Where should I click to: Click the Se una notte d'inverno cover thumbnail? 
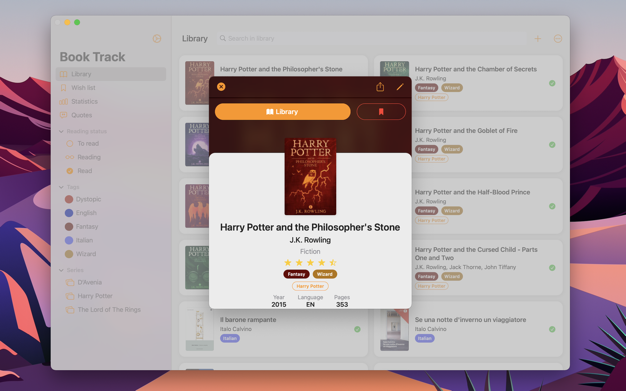(x=394, y=329)
